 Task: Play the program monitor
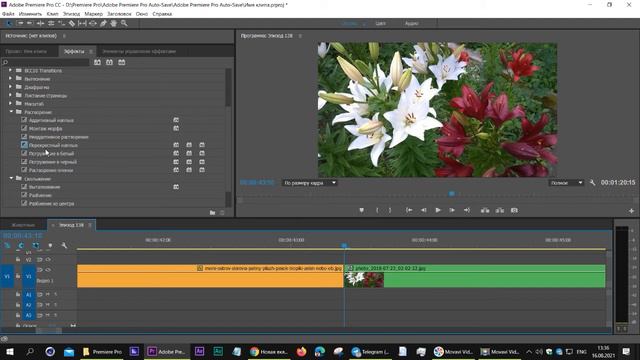[x=438, y=210]
